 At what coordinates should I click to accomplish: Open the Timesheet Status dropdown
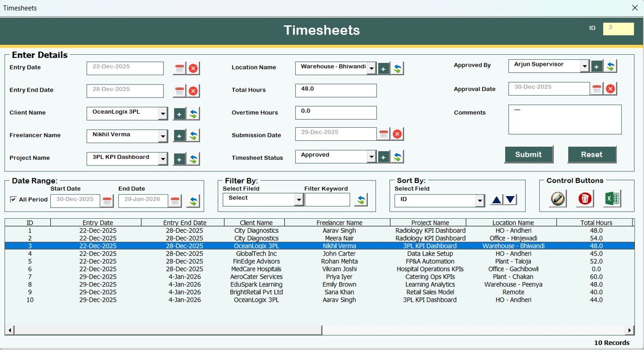click(x=371, y=156)
